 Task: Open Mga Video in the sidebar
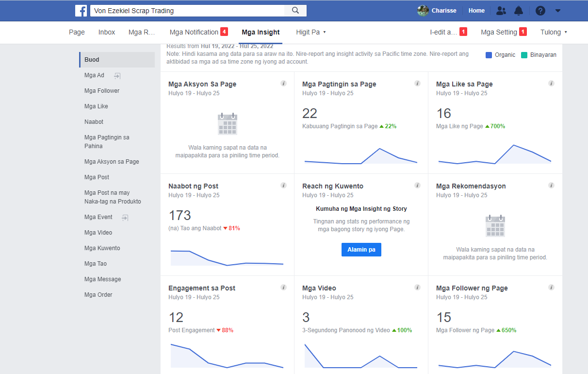click(98, 233)
